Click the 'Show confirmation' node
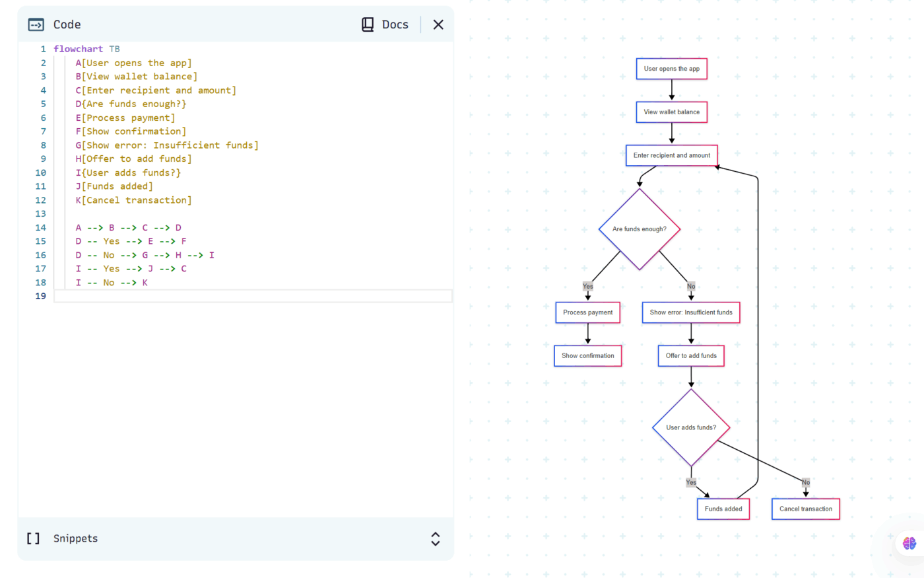 pos(587,356)
